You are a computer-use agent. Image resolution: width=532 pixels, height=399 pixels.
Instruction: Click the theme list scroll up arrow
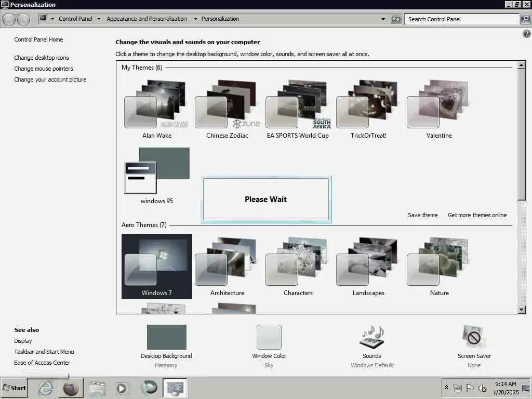[522, 65]
